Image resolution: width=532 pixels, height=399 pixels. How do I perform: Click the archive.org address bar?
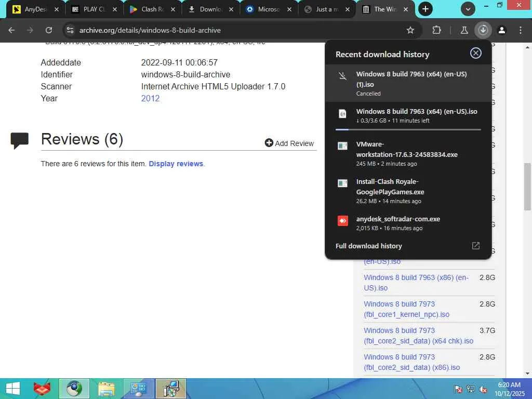click(237, 30)
